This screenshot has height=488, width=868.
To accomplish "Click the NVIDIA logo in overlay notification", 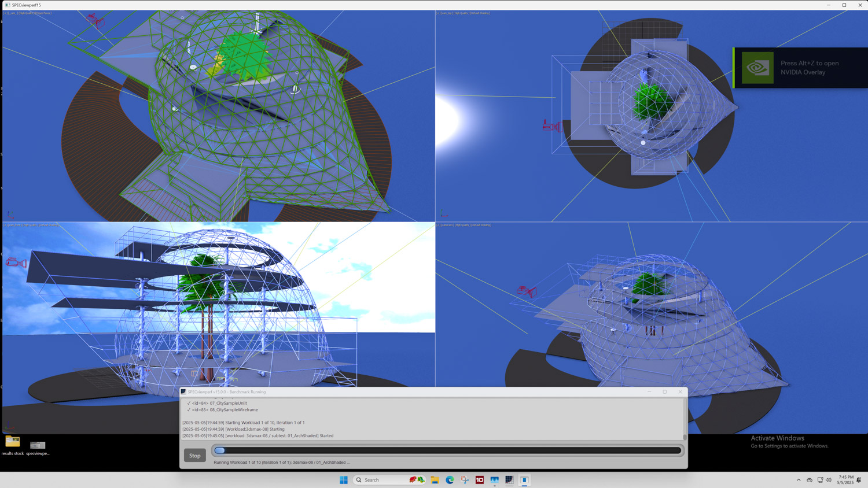I will [757, 68].
